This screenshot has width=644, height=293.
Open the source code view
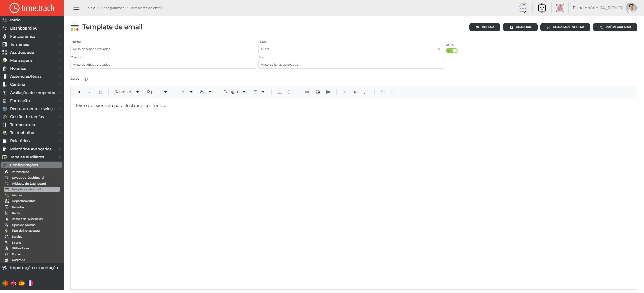pyautogui.click(x=356, y=92)
